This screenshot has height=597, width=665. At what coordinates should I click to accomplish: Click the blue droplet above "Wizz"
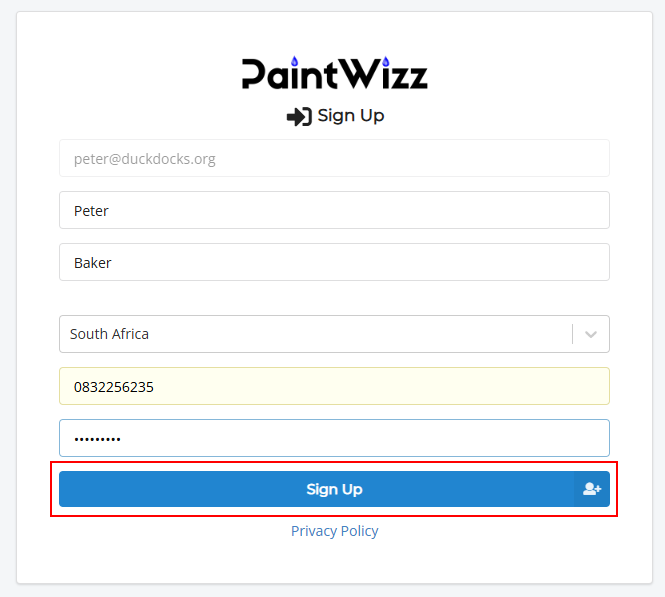click(x=386, y=61)
